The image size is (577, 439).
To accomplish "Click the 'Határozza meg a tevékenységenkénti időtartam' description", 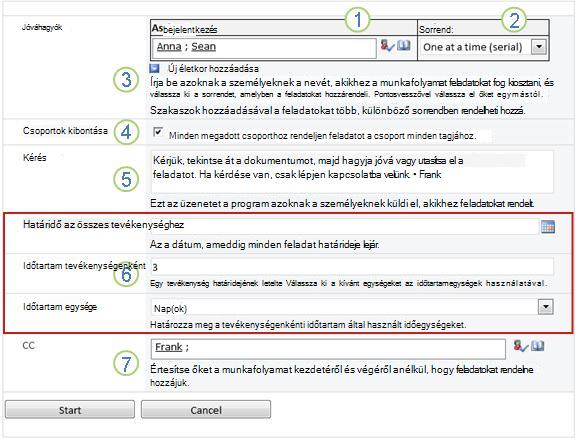I will 308,325.
